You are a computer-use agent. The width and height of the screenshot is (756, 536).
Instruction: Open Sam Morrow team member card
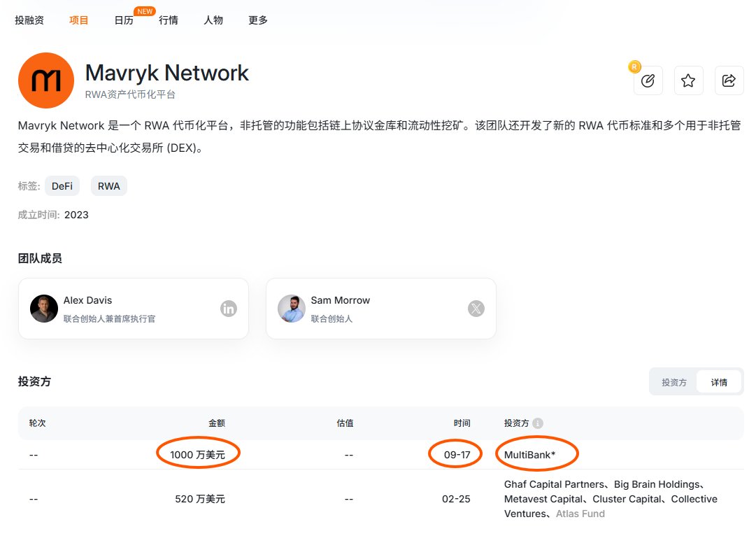(x=381, y=309)
